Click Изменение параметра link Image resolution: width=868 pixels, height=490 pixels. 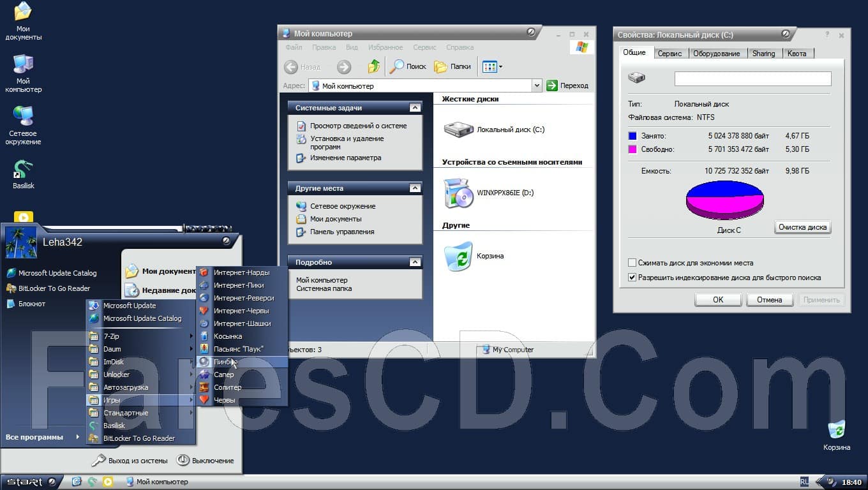345,158
